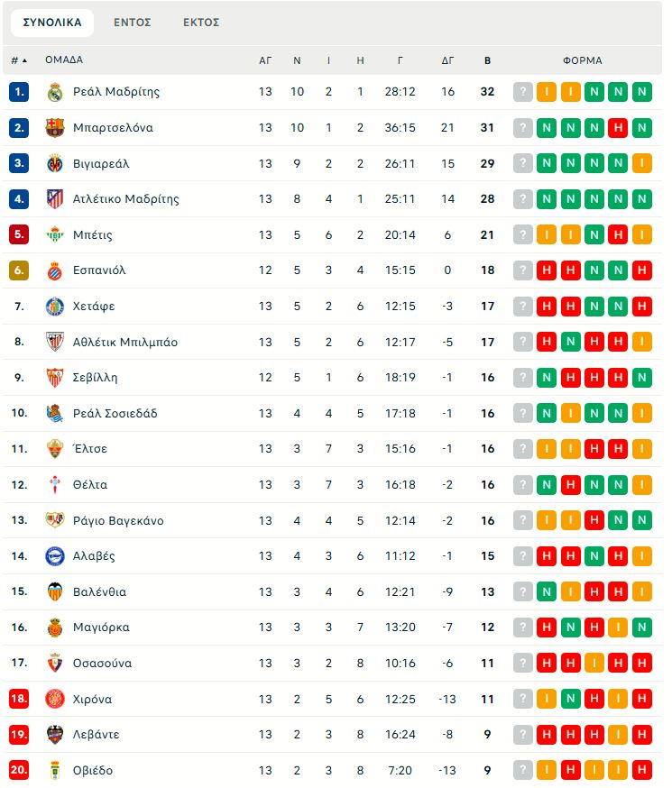Switch to the ΕΚΤΟΣ tab
Screen dimensions: 672x788
point(201,23)
